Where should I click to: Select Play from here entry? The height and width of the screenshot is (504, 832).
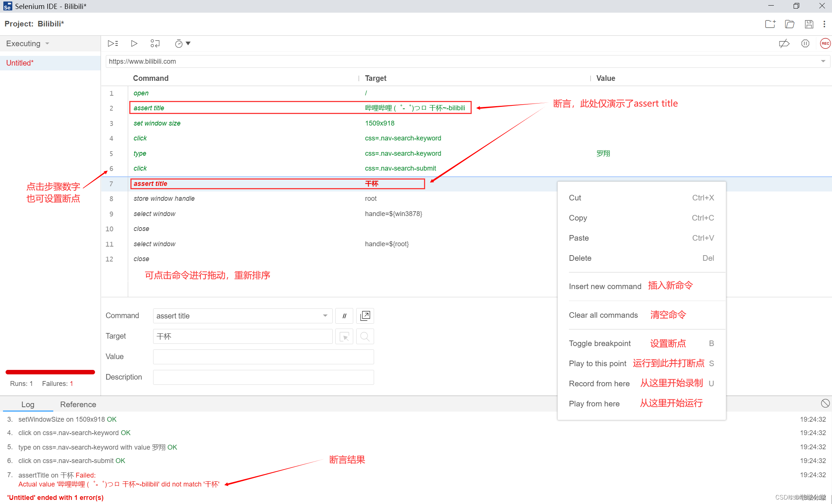pyautogui.click(x=642, y=404)
